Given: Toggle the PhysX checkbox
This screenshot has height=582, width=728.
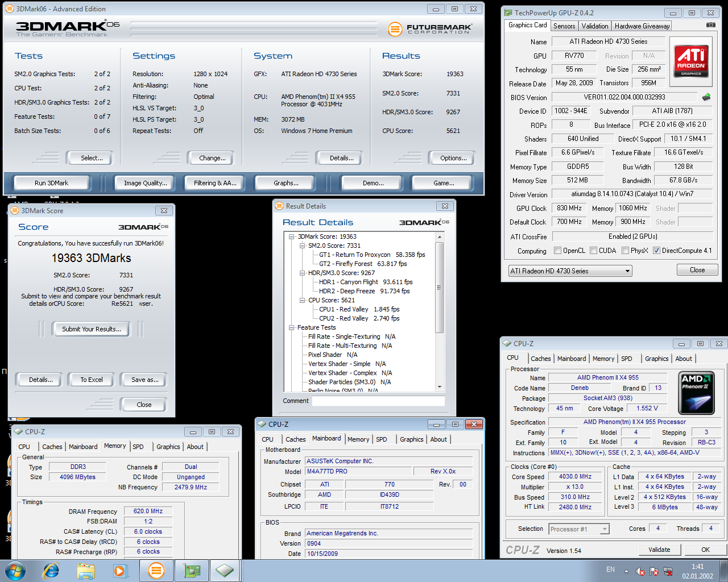Looking at the screenshot, I should [626, 251].
